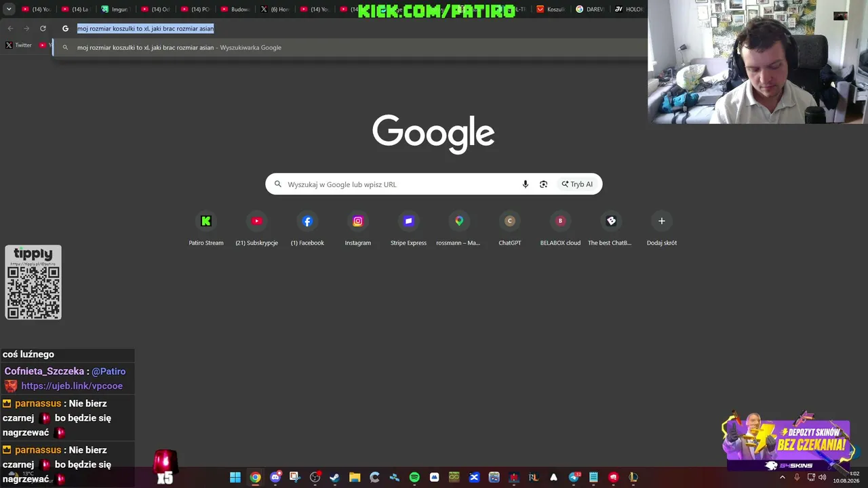Screen dimensions: 868x488
Task: Open Discord from the taskbar
Action: coord(275,477)
